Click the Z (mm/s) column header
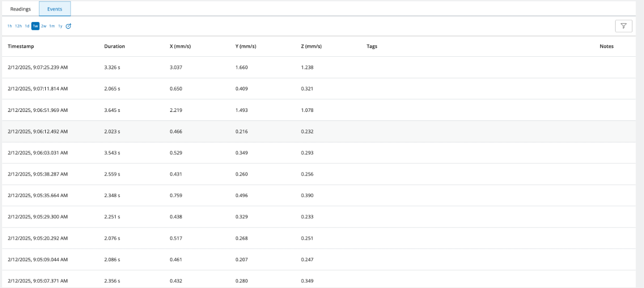This screenshot has height=288, width=644. coord(311,46)
